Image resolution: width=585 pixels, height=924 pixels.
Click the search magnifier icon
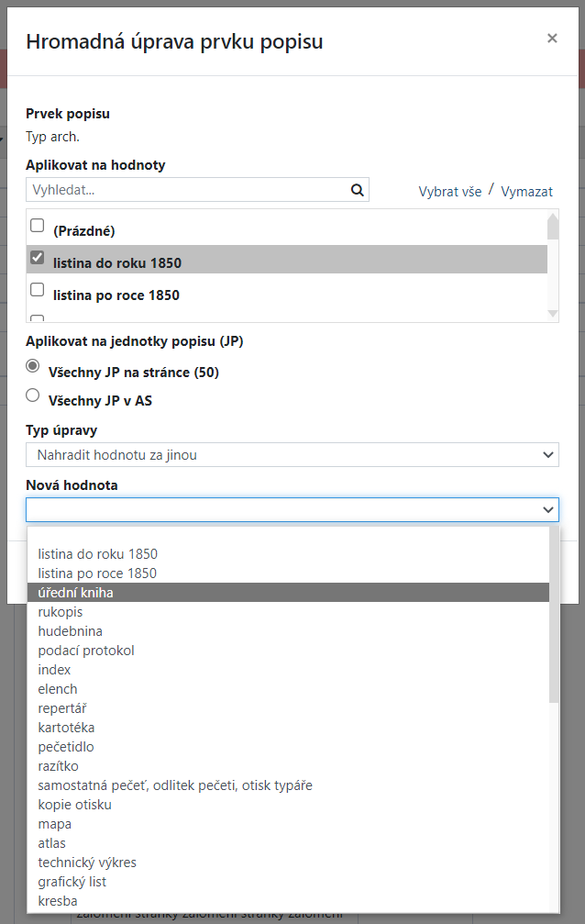click(x=357, y=190)
